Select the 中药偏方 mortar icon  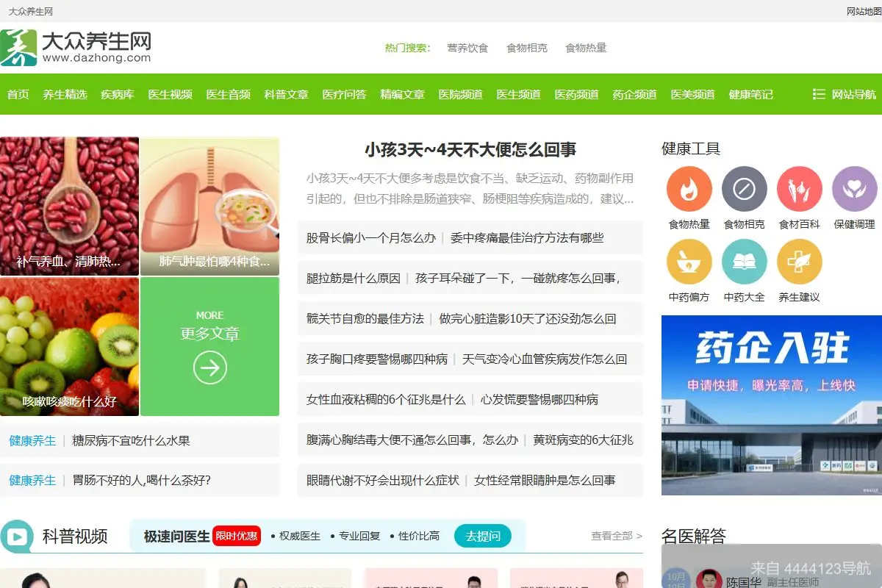click(x=689, y=261)
